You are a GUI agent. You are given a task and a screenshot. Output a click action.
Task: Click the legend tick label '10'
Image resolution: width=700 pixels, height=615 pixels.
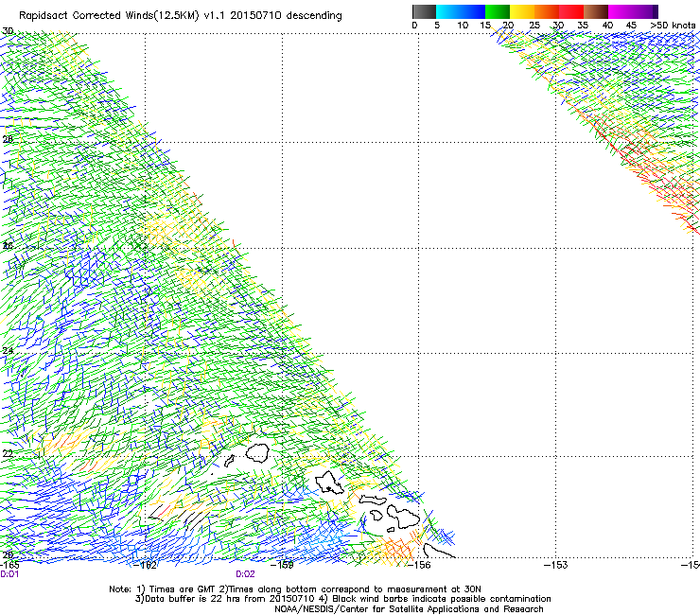click(463, 26)
